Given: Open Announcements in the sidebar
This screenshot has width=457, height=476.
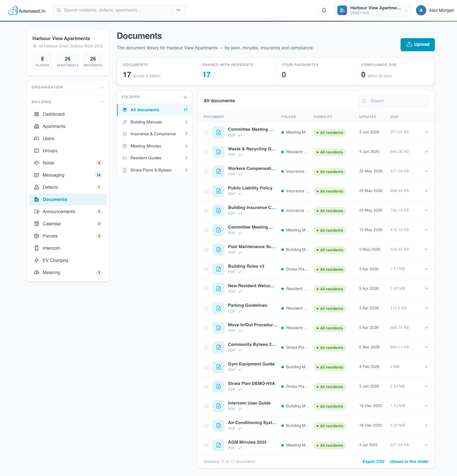Looking at the screenshot, I should pyautogui.click(x=68, y=212).
